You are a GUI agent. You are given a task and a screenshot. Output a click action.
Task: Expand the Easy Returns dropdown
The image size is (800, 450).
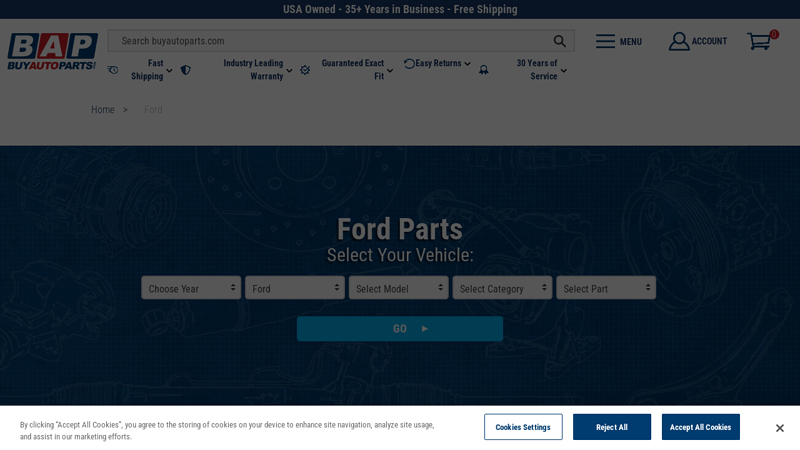[467, 64]
